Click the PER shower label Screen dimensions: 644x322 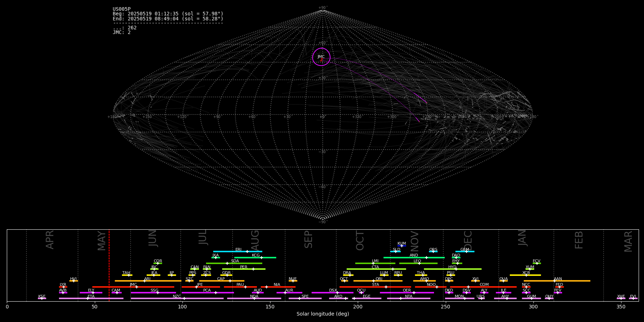[244, 267]
